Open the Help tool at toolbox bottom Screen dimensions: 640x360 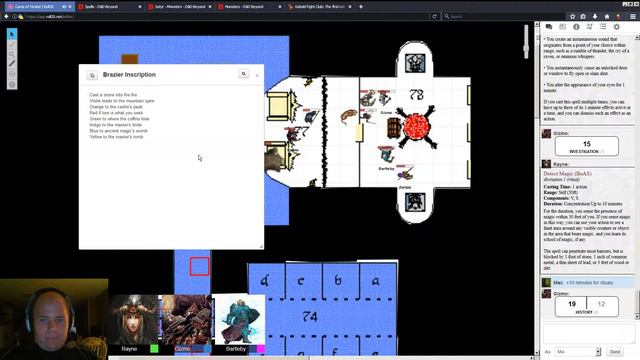12,84
